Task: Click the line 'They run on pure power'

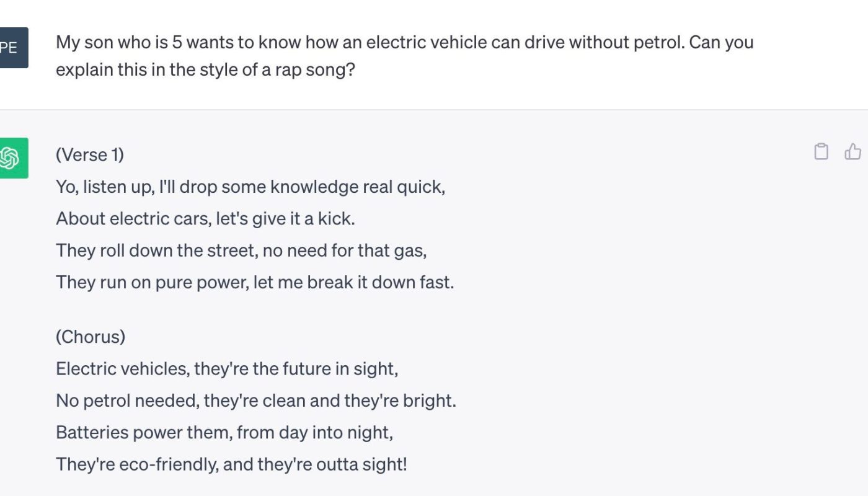Action: click(x=255, y=283)
